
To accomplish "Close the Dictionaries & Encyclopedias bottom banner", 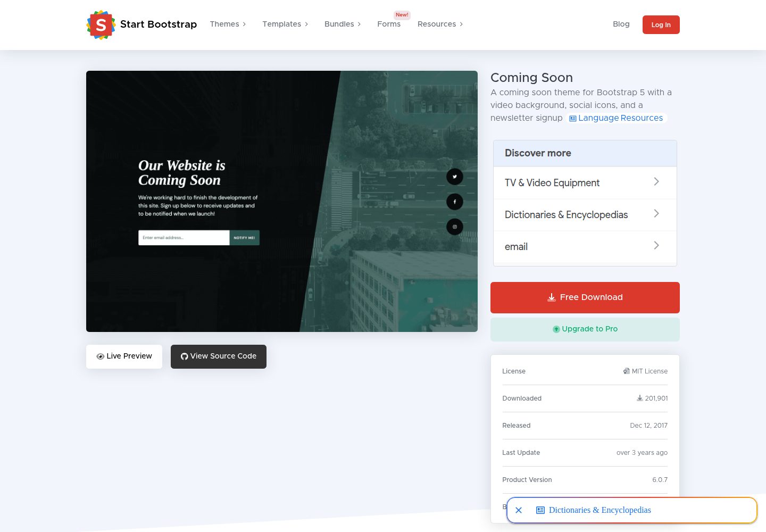I will click(x=519, y=510).
